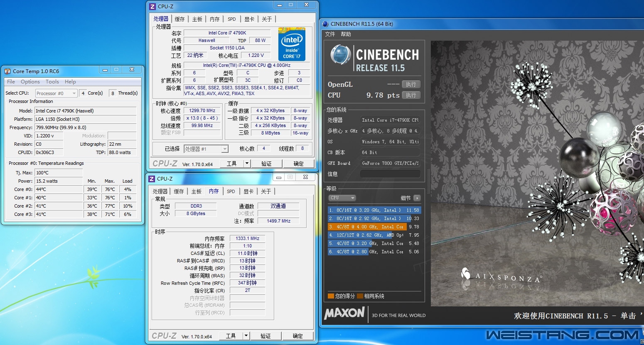
Task: Select highlighted ranking row with score 9.78
Action: tap(374, 227)
